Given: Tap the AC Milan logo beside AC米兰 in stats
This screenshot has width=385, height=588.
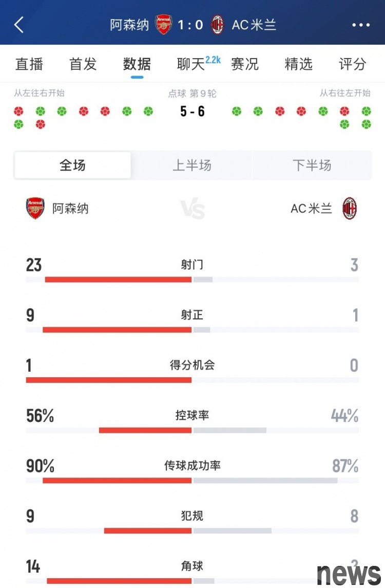Looking at the screenshot, I should pos(350,208).
